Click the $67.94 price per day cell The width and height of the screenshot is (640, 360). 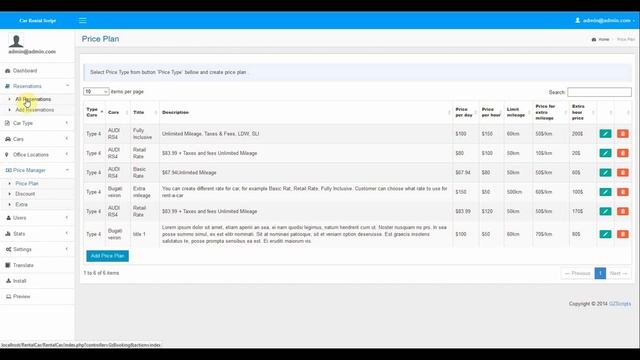pos(466,173)
